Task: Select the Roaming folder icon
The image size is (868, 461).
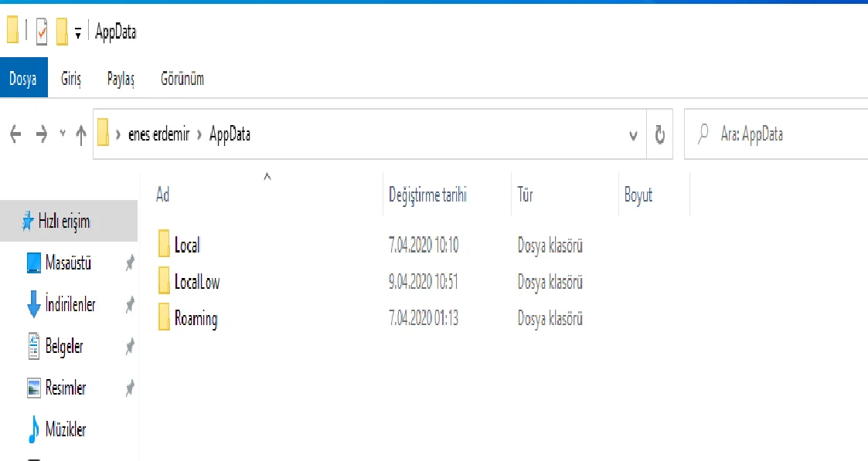Action: (x=164, y=318)
